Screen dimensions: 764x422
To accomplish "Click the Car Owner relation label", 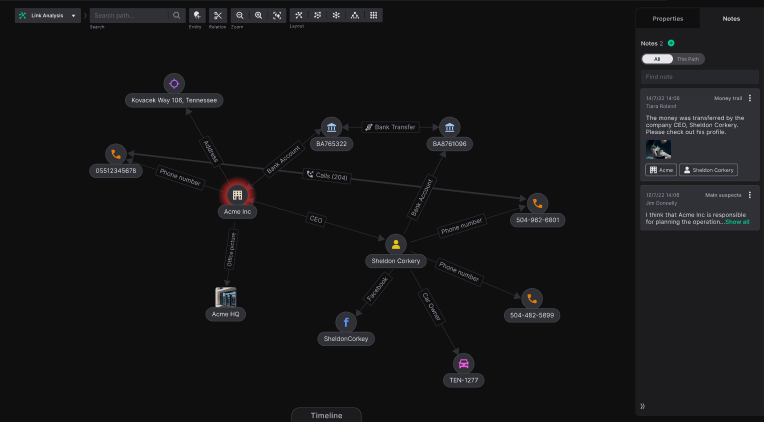I will click(x=431, y=307).
